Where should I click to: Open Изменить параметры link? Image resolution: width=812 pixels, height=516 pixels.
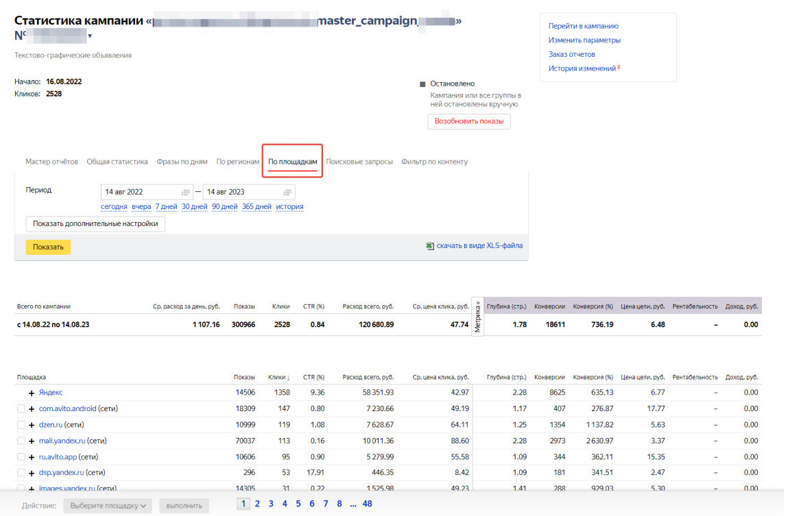[x=584, y=40]
